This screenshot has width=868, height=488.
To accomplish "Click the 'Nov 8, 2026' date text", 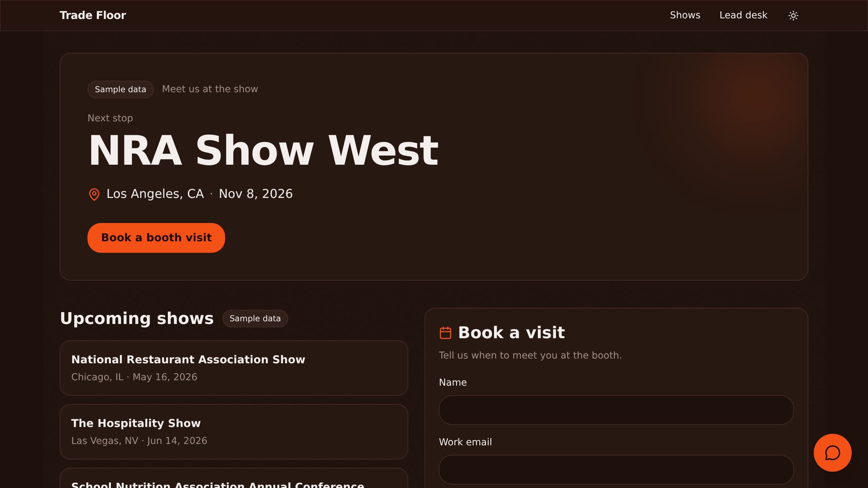I will [256, 194].
